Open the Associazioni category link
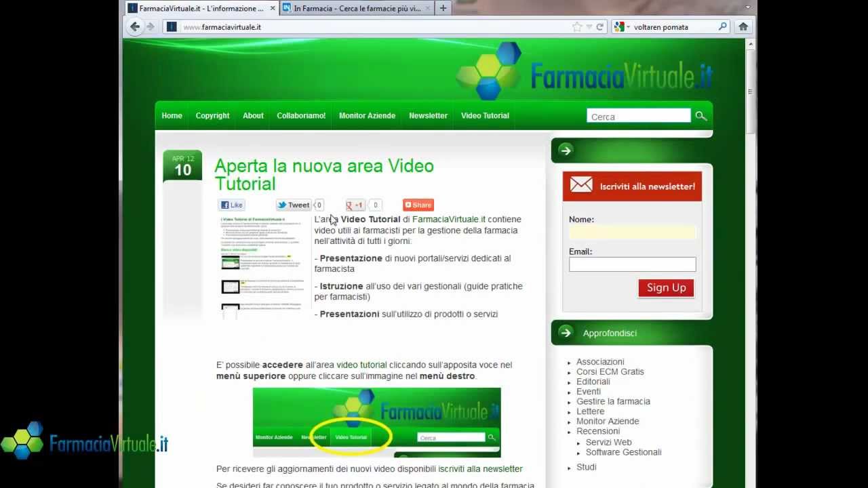The width and height of the screenshot is (868, 488). [600, 362]
